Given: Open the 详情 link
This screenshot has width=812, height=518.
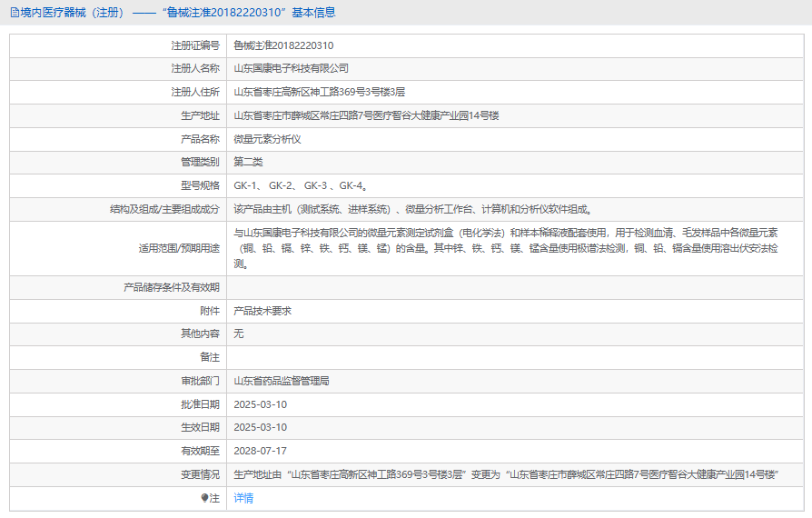Looking at the screenshot, I should [243, 498].
